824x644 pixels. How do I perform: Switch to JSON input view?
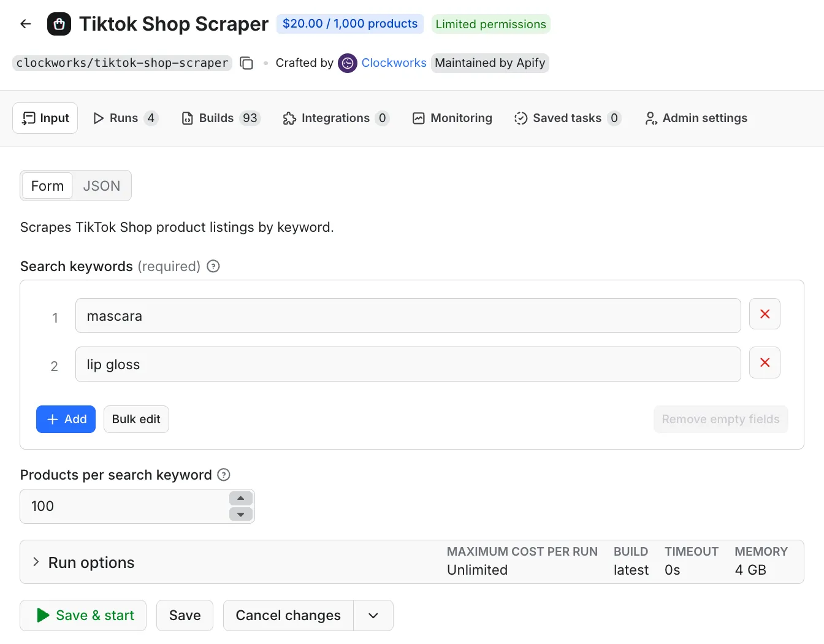(102, 186)
